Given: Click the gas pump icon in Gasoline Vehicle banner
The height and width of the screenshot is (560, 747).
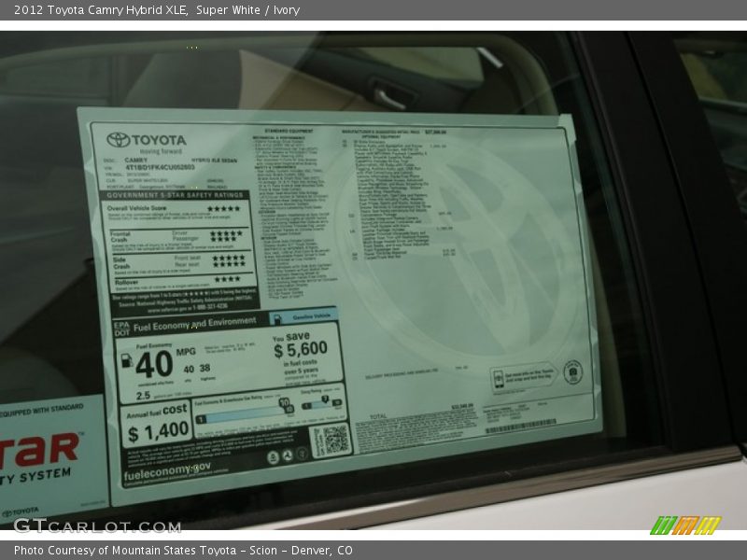Looking at the screenshot, I should (x=277, y=317).
